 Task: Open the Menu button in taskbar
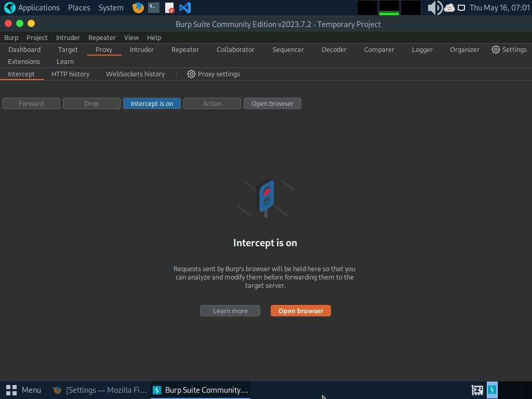coord(24,390)
